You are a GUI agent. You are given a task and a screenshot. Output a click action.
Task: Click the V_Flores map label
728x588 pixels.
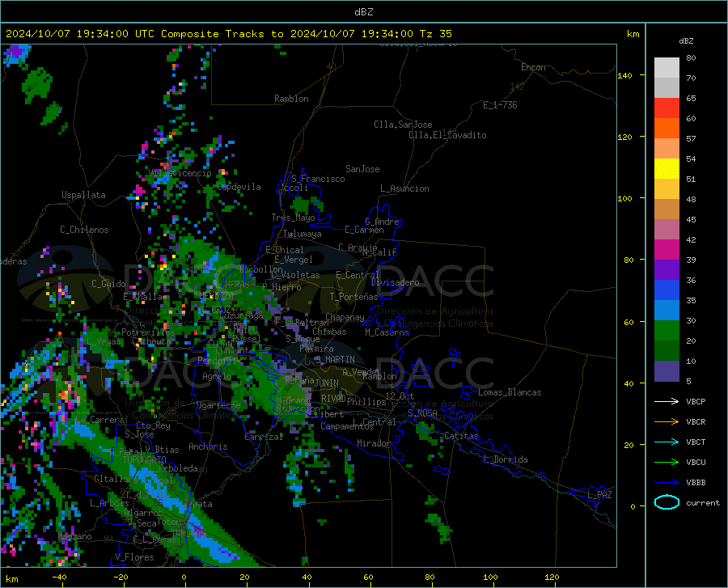[x=134, y=557]
